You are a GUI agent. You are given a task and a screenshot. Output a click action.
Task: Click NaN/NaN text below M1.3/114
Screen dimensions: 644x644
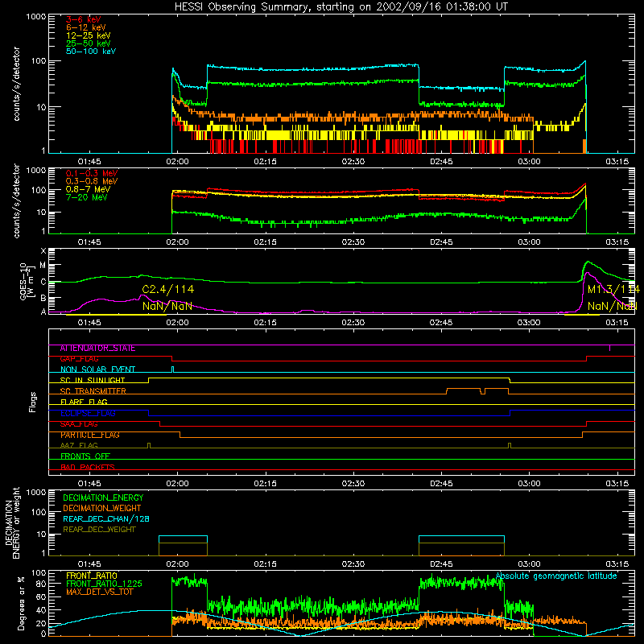coord(613,306)
